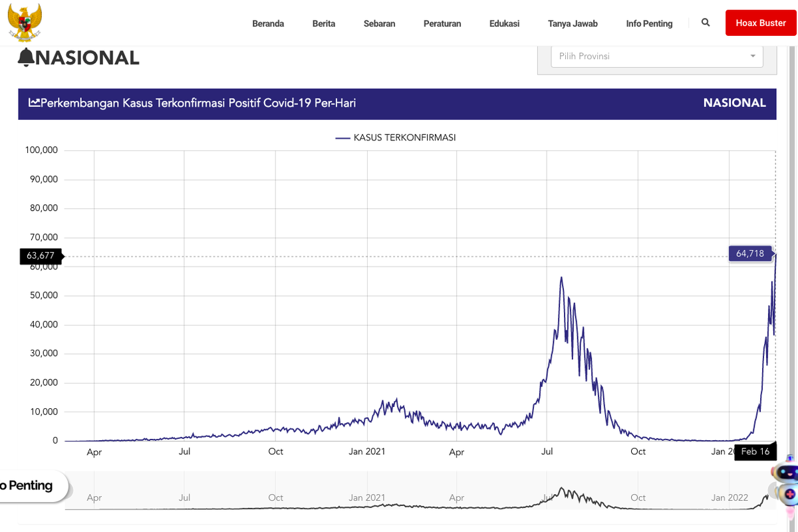798x532 pixels.
Task: Open the Berita menu item
Action: pos(324,23)
